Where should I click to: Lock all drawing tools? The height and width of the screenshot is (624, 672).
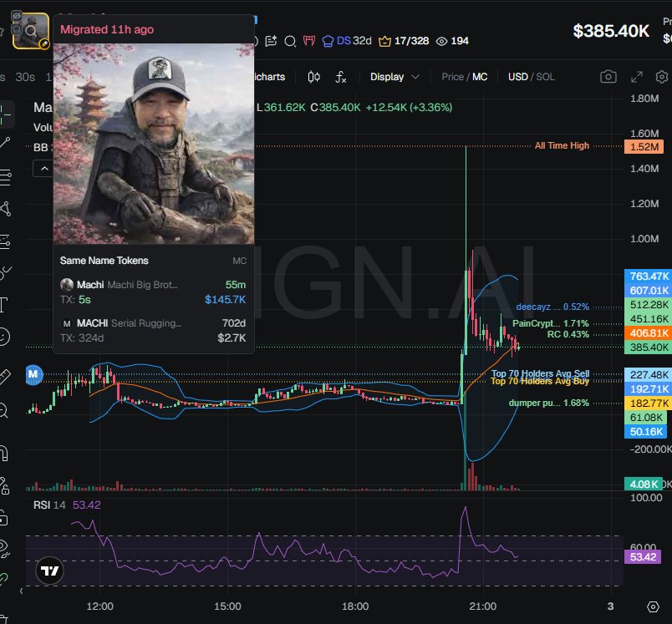coord(3,518)
